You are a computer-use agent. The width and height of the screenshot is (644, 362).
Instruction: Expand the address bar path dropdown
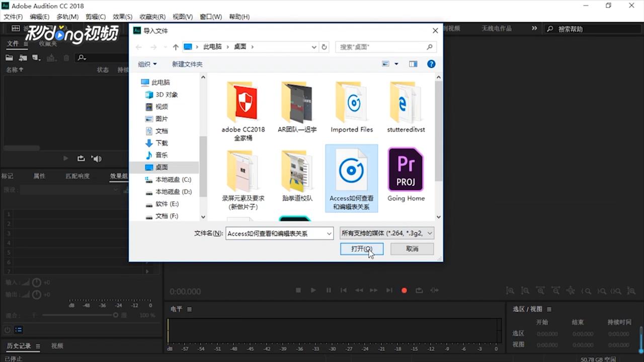314,47
